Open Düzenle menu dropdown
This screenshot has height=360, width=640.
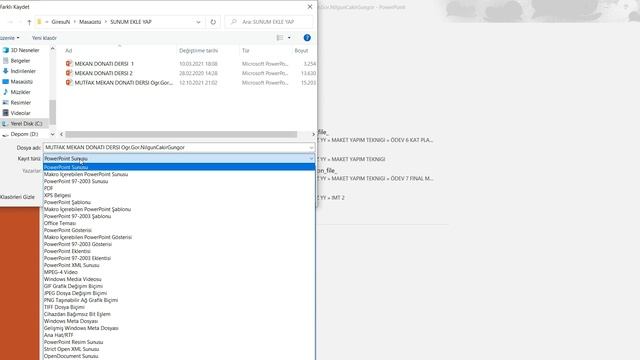tap(10, 38)
